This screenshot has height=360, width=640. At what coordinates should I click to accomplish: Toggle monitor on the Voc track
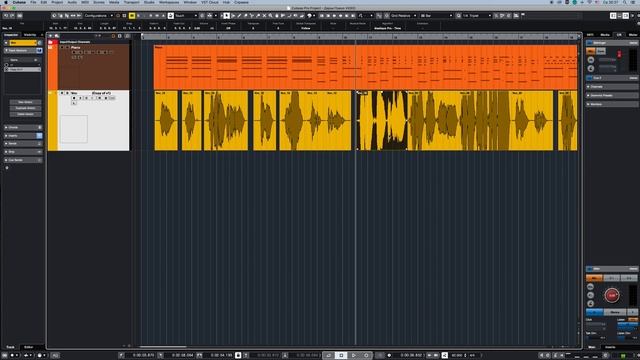[x=80, y=98]
